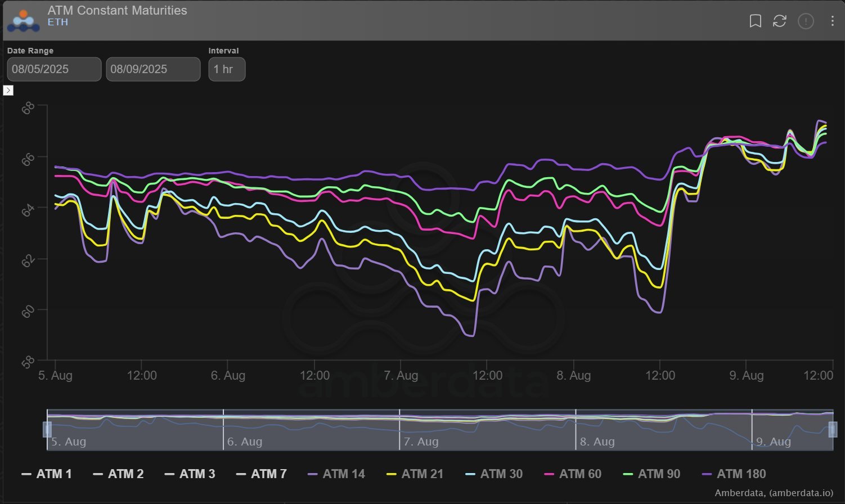Open the Interval 1 hr dropdown

227,69
